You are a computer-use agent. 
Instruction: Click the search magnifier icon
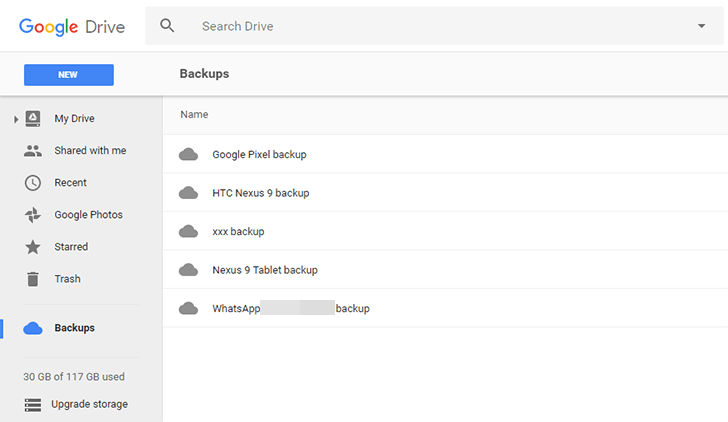click(x=167, y=26)
